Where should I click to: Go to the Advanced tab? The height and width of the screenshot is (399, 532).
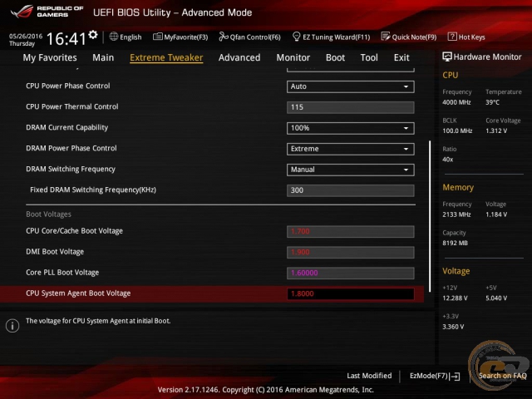pos(239,57)
